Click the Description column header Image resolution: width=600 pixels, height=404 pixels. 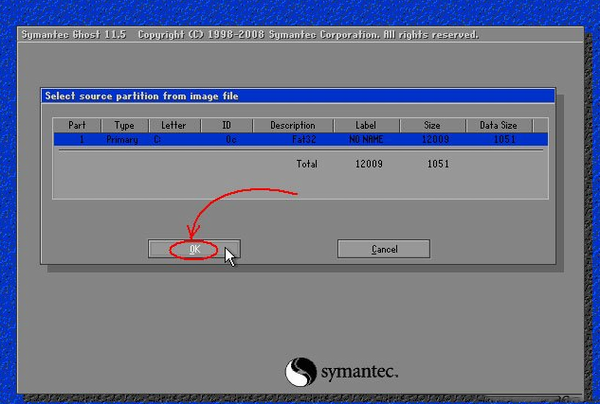coord(293,125)
